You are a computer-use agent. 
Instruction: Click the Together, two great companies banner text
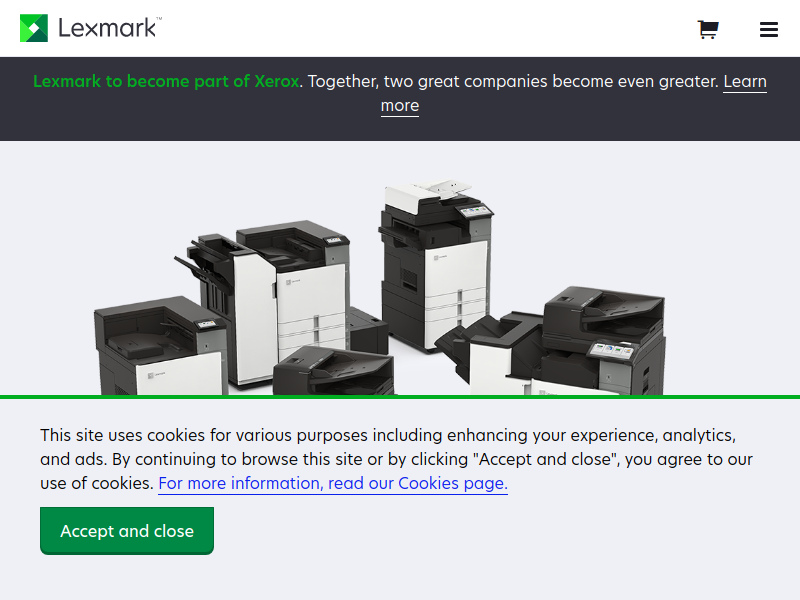tap(513, 81)
